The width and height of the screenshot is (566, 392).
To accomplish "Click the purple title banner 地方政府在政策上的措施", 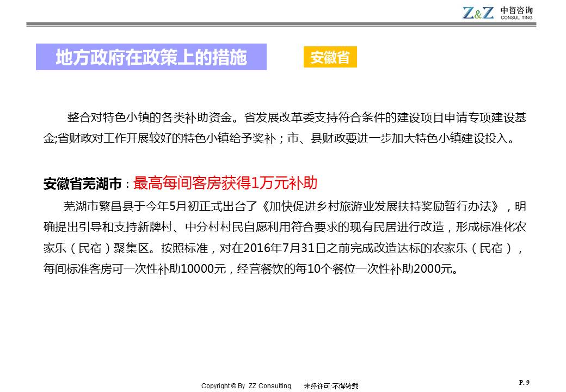I will [151, 58].
